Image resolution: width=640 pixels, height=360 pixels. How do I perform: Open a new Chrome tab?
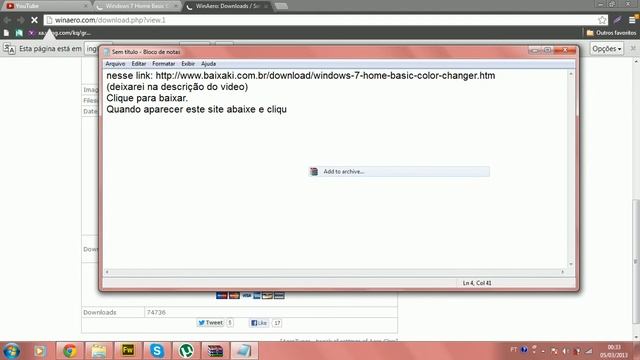click(x=281, y=6)
